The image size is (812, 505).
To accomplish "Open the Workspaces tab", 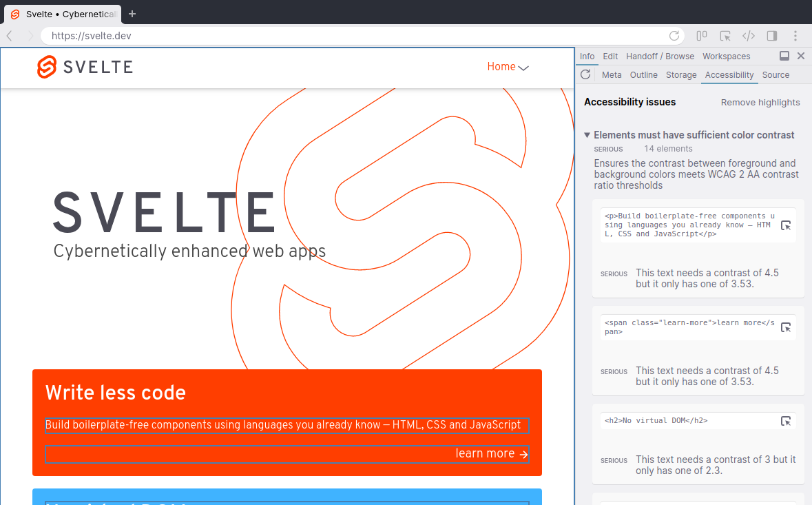I will [726, 56].
